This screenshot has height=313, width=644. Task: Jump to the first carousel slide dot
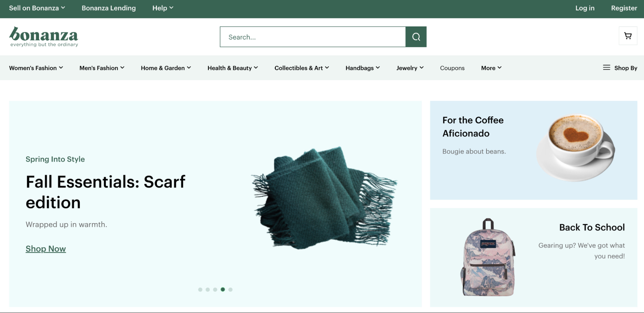(201, 289)
